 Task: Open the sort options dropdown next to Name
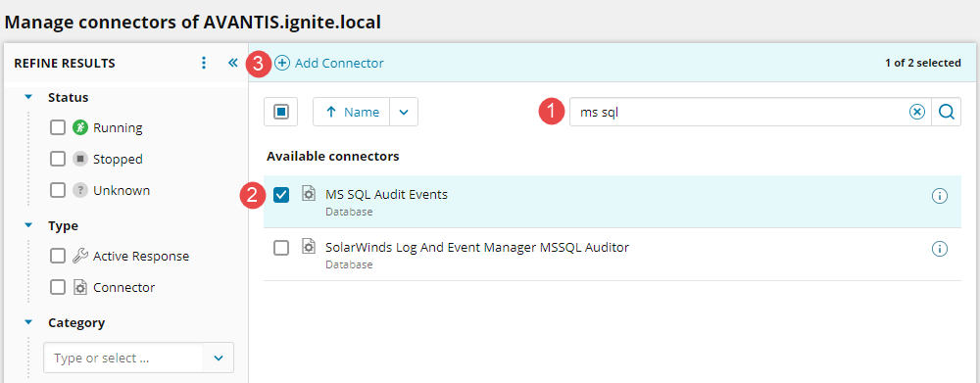point(404,112)
